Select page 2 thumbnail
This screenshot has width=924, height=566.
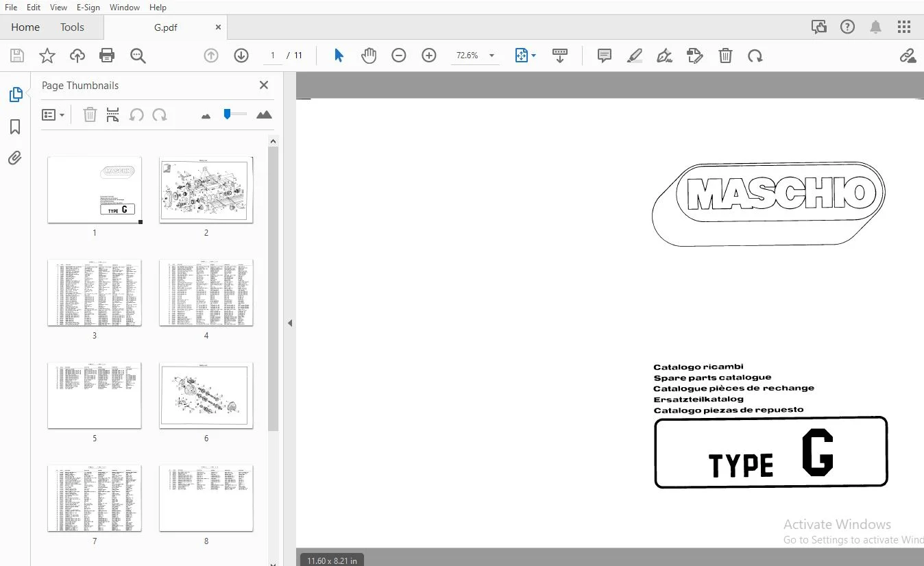click(x=206, y=190)
